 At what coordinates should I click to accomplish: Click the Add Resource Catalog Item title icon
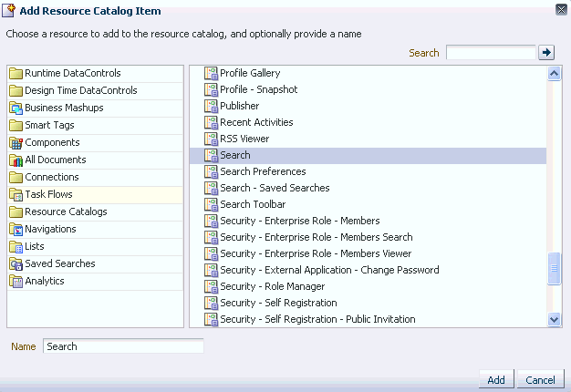coord(9,11)
